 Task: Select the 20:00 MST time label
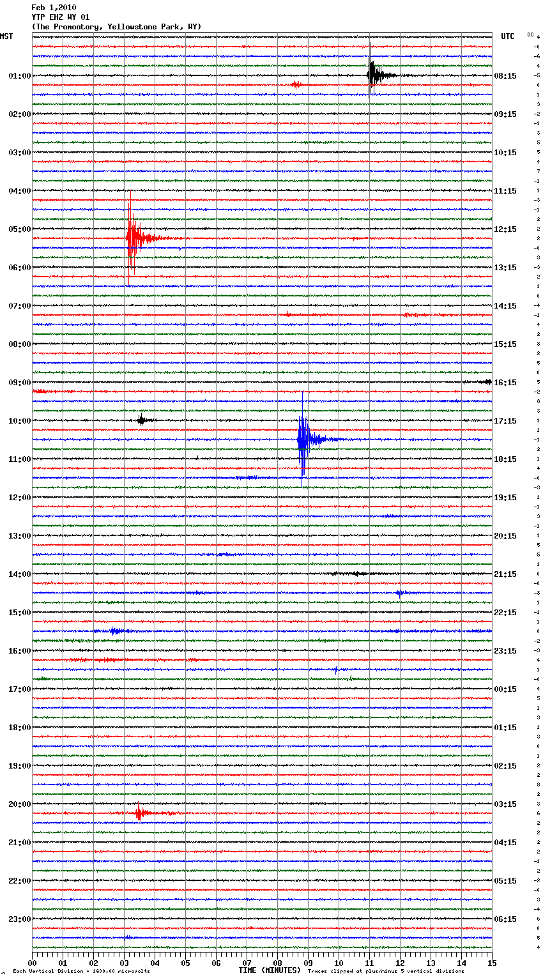[x=20, y=804]
